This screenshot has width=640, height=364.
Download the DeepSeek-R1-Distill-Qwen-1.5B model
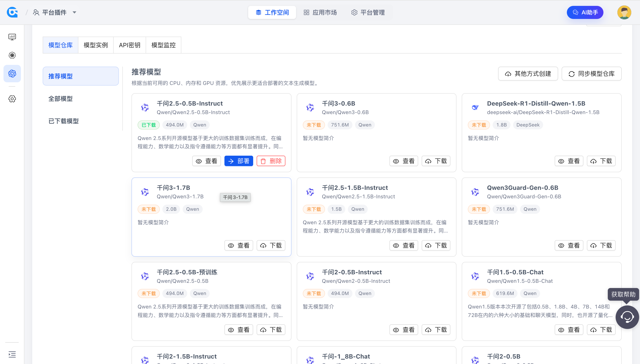click(601, 161)
